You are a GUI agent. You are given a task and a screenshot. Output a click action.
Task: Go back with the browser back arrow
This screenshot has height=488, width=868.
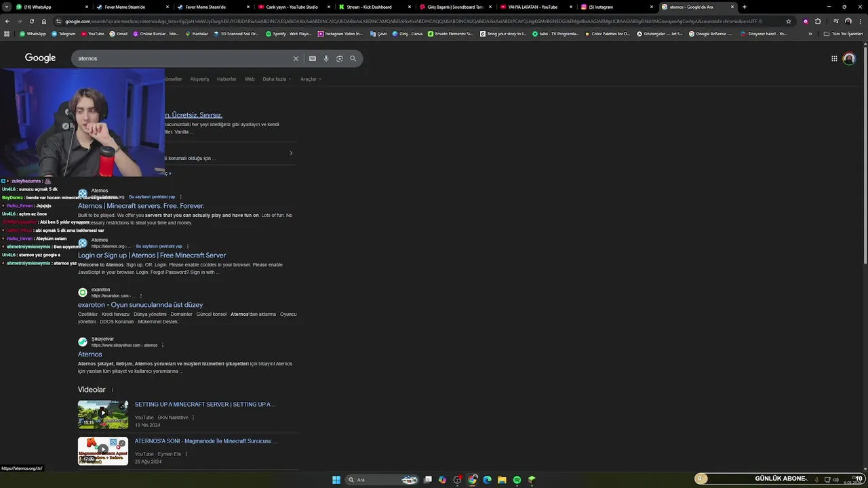coord(7,21)
